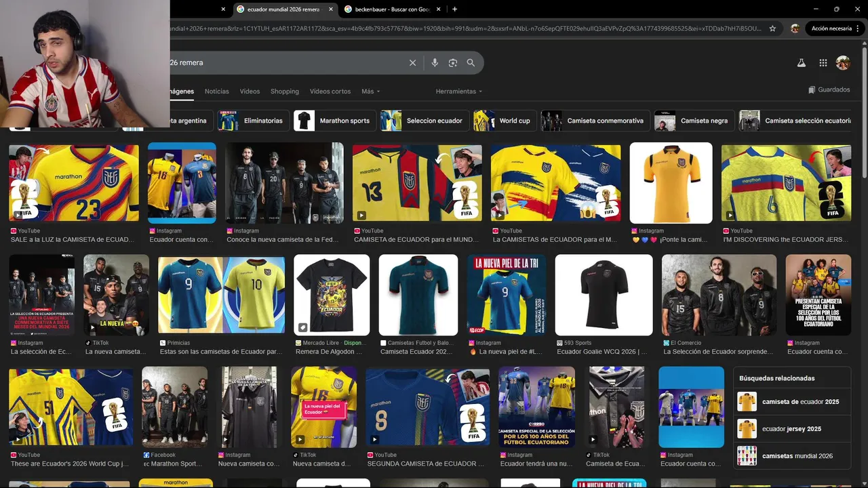The image size is (868, 488).
Task: Open Ecuador cuenta con Instagram mannequin thumbnail
Action: point(182,182)
